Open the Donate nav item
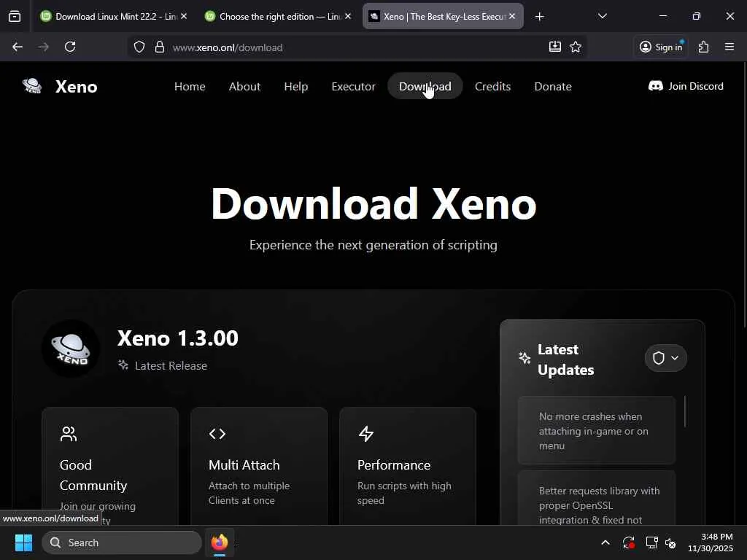 (x=553, y=86)
